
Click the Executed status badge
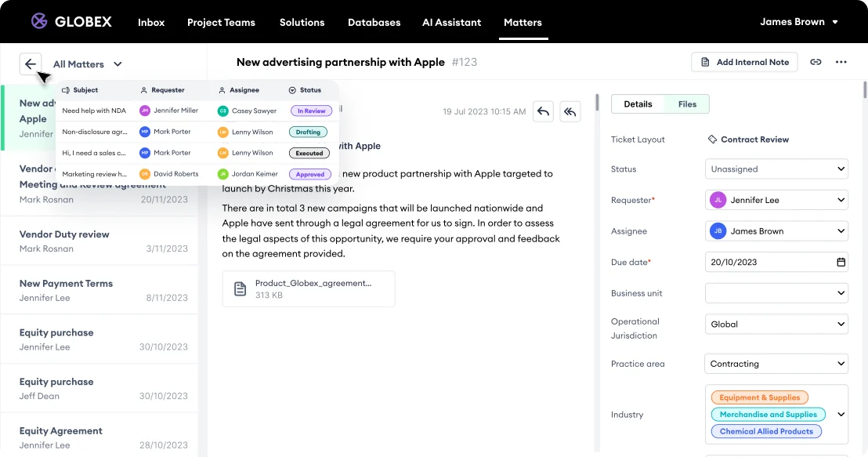tap(309, 153)
